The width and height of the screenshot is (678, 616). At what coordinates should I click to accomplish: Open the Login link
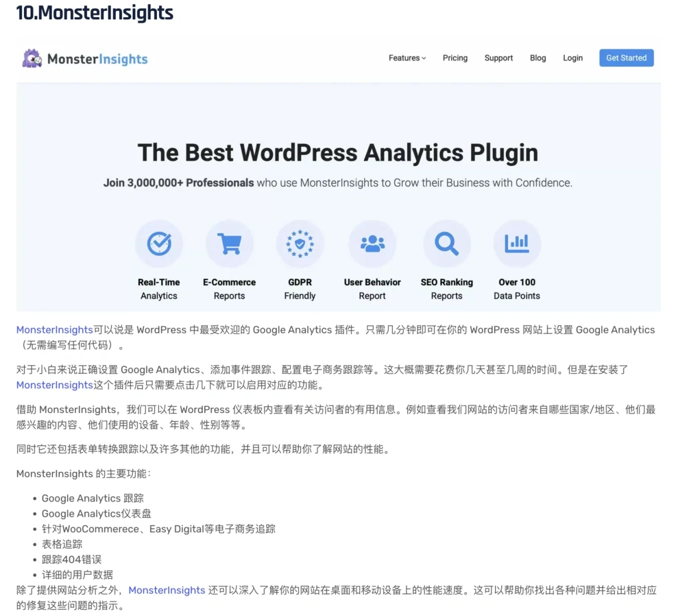click(573, 58)
